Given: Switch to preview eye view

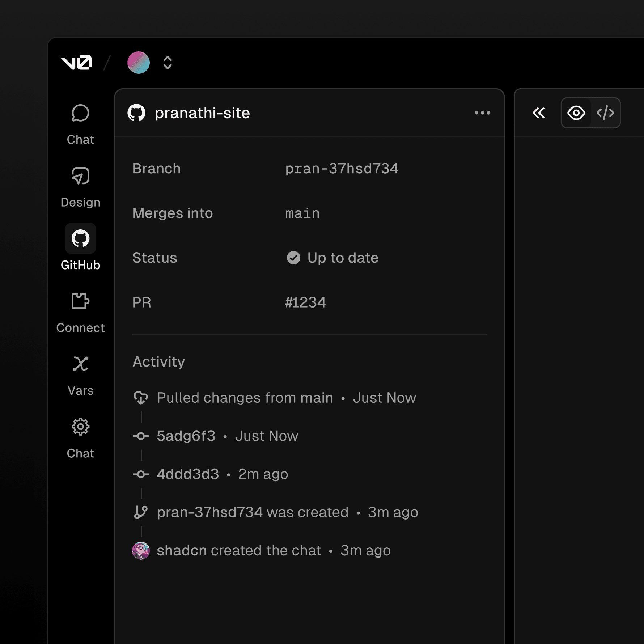Looking at the screenshot, I should point(576,113).
